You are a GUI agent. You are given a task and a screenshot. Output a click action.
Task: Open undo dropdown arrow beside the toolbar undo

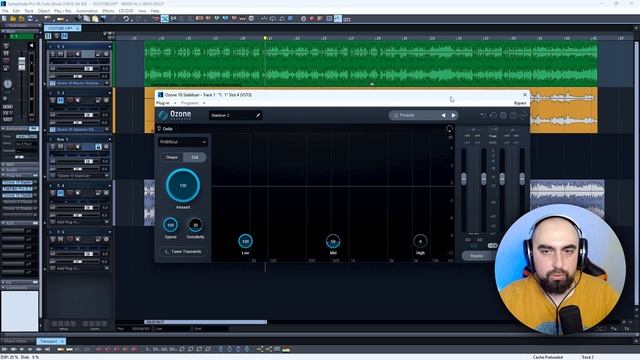(131, 19)
